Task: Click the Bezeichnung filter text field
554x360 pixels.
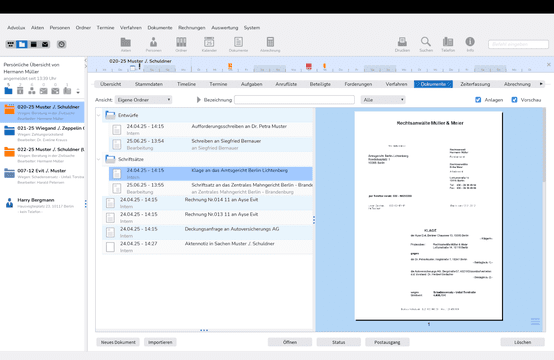Action: 294,100
